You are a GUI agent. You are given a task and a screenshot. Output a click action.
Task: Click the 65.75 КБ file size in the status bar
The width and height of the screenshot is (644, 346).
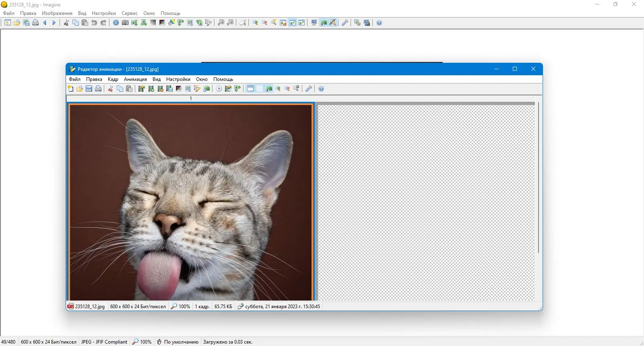coord(223,307)
